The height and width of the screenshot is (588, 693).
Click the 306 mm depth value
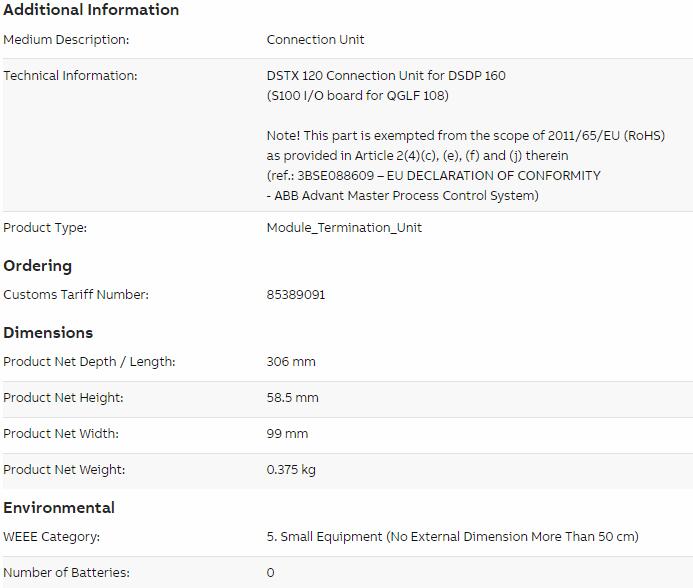pyautogui.click(x=291, y=362)
